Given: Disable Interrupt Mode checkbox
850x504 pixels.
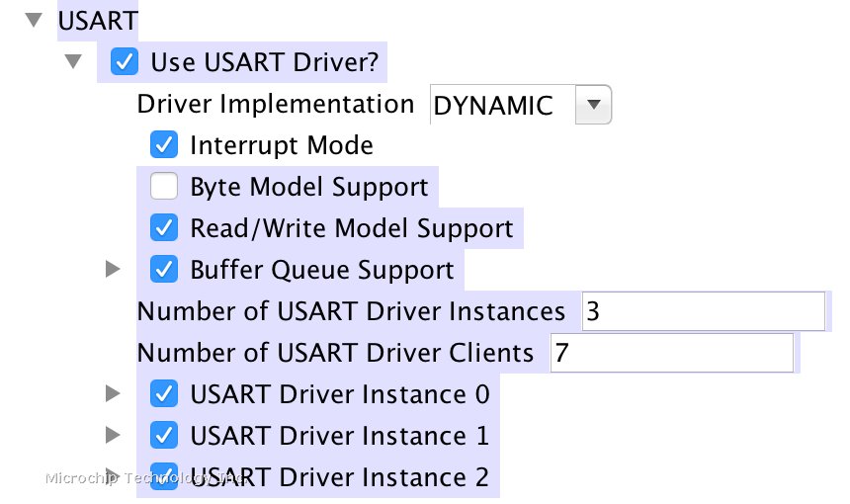Looking at the screenshot, I should click(163, 145).
